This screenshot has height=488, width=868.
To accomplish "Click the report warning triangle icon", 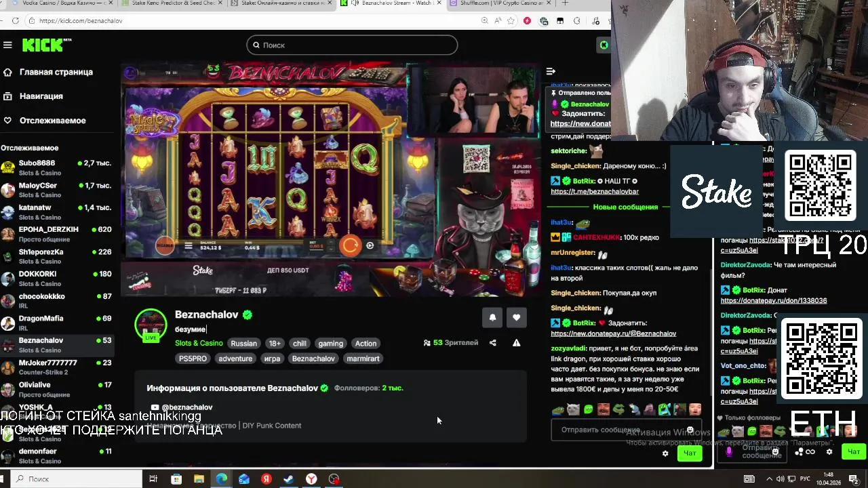I will coord(516,343).
